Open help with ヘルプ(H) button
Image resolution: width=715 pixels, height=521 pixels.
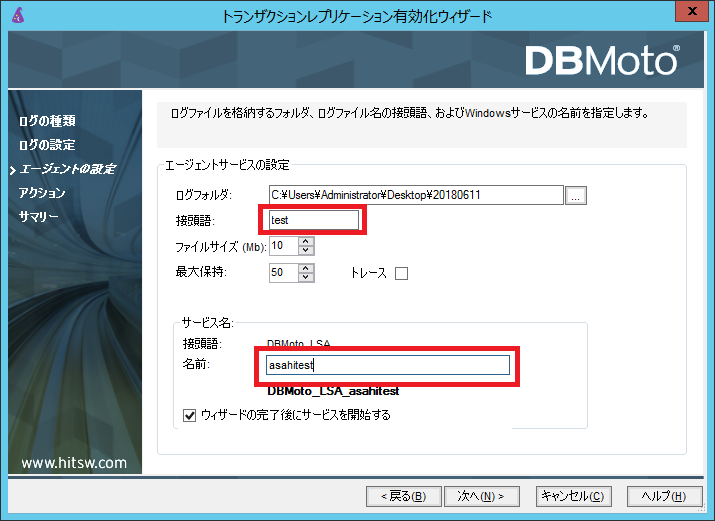tap(664, 496)
